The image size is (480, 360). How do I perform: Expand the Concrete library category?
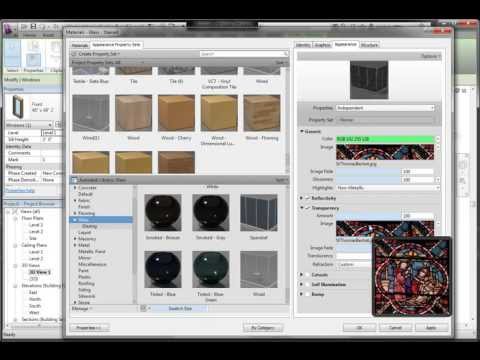click(x=75, y=188)
